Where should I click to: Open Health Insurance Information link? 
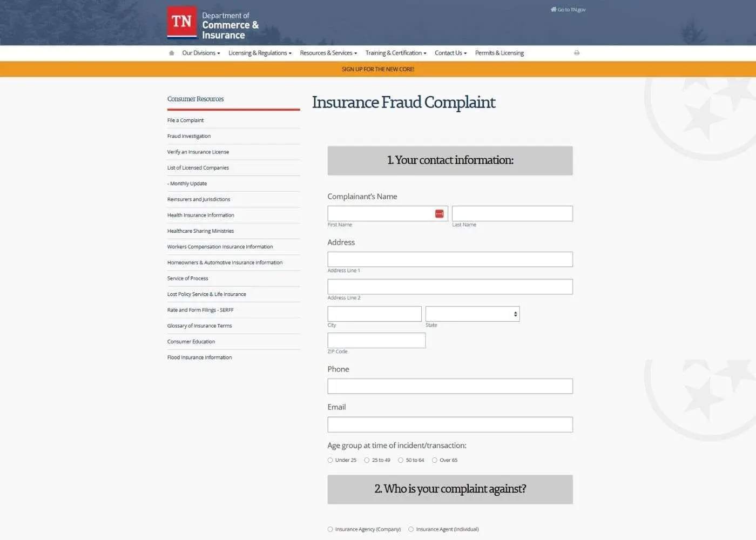click(x=201, y=215)
